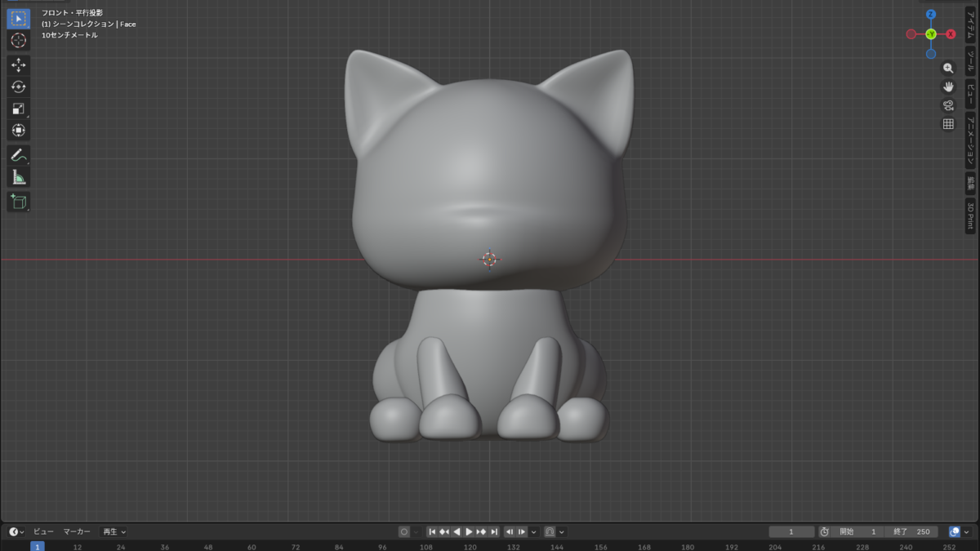Select the Move tool in the toolbar
Viewport: 980px width, 551px height.
pos(18,63)
